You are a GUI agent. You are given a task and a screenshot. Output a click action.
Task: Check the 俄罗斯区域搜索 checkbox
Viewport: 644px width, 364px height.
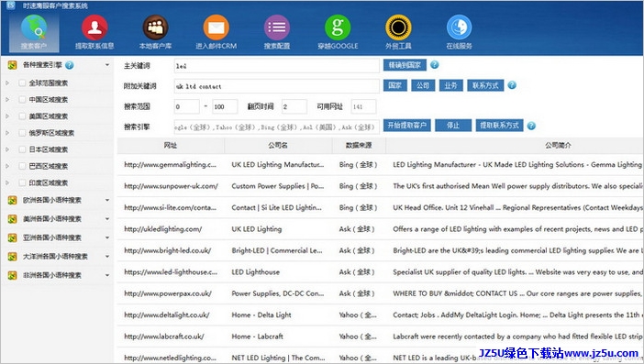tap(22, 133)
